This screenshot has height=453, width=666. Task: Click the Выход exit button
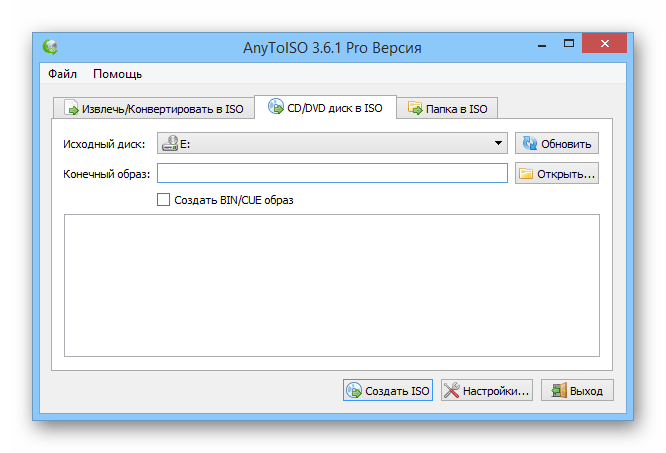(x=577, y=390)
